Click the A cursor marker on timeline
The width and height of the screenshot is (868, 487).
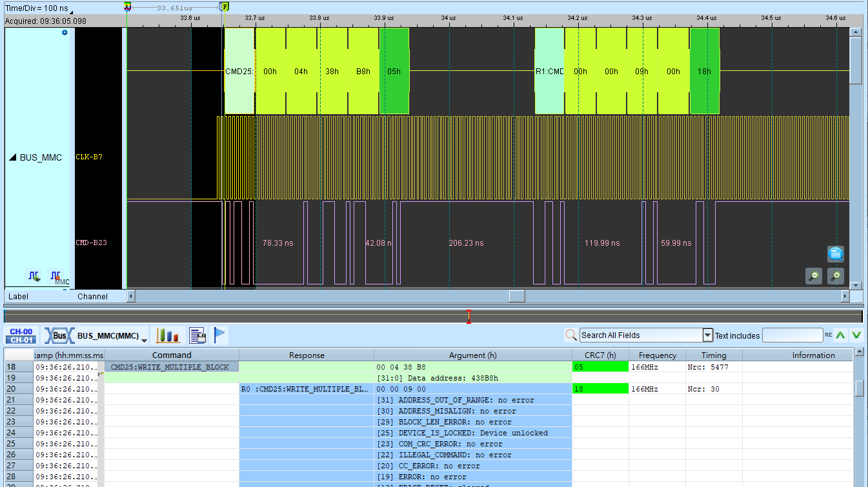pos(127,6)
